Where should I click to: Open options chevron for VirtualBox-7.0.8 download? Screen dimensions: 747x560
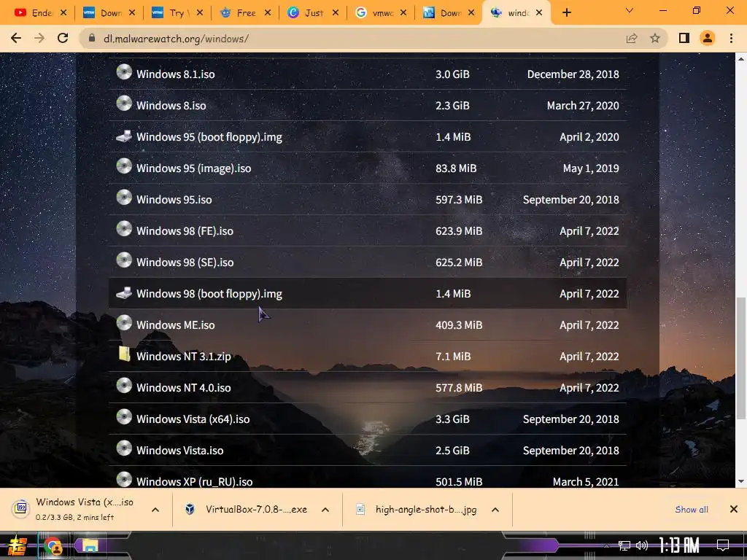click(325, 510)
